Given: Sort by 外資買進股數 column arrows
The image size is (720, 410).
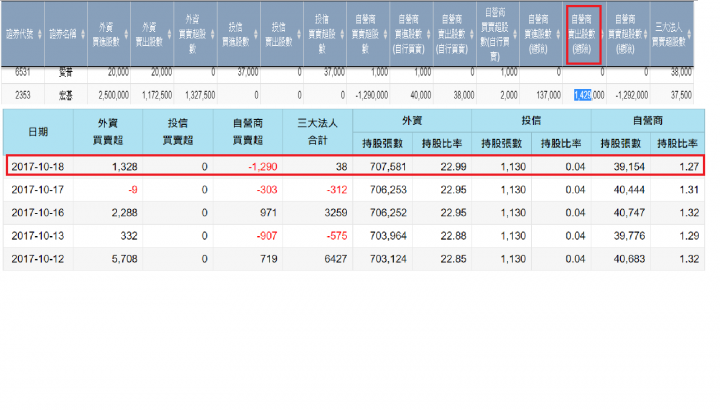Looking at the screenshot, I should (x=126, y=34).
